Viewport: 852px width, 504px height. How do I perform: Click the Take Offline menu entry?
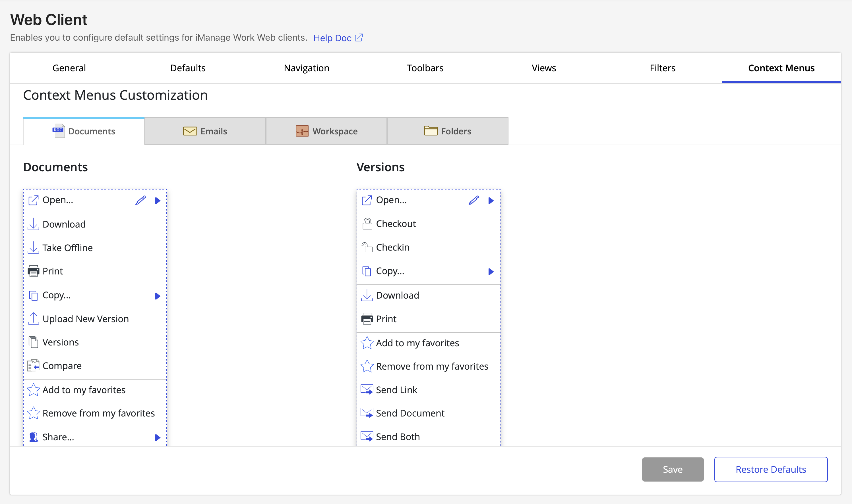point(95,247)
